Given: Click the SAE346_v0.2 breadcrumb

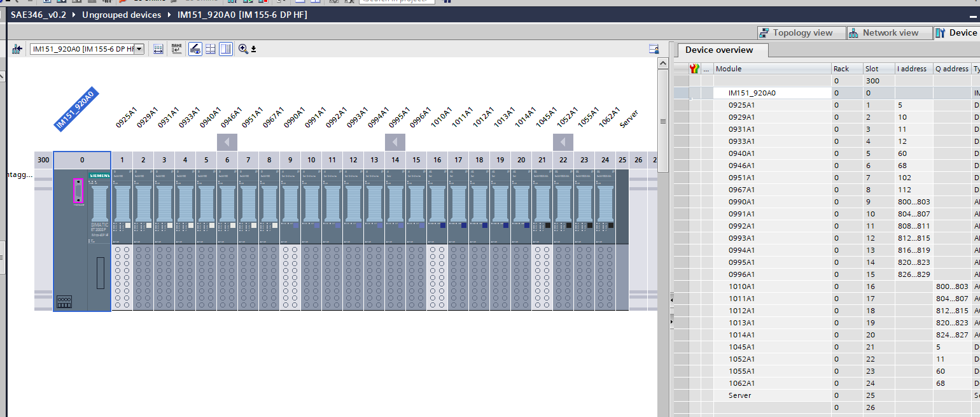Looking at the screenshot, I should 38,15.
